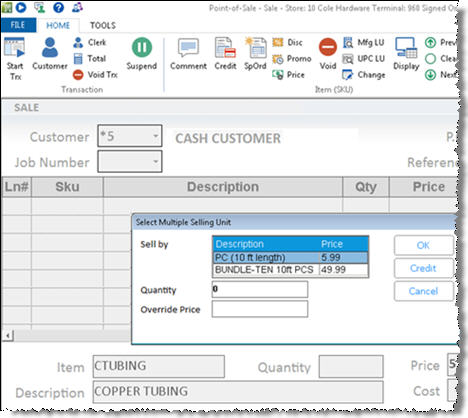Click the Start Trx ribbon icon
The width and height of the screenshot is (468, 418).
15,59
